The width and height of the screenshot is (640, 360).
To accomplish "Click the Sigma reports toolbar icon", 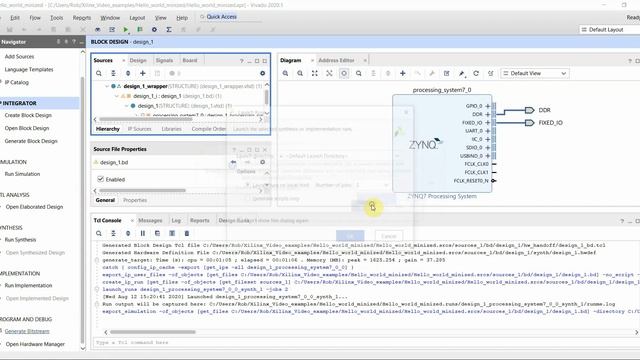I will pyautogui.click(x=169, y=30).
